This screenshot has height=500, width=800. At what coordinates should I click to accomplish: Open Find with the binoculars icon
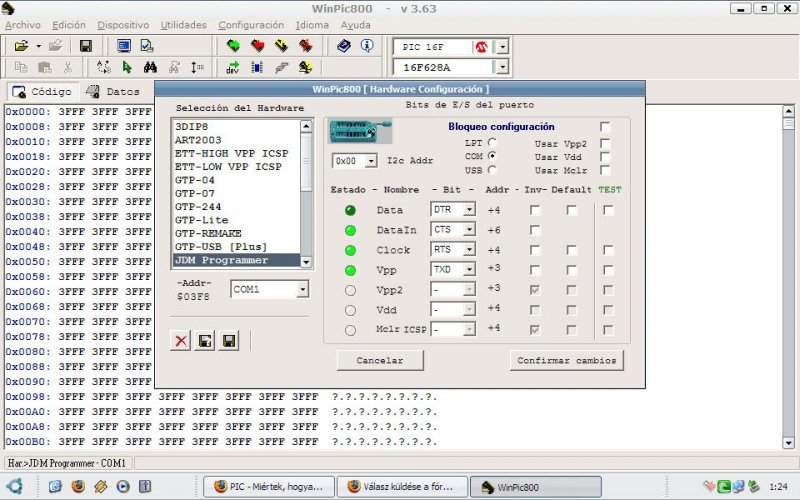[x=150, y=67]
